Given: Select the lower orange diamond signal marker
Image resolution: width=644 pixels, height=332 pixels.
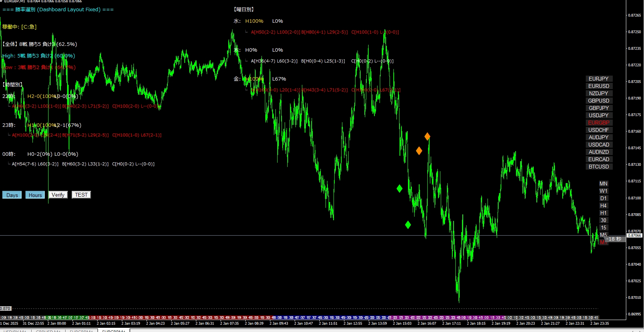Looking at the screenshot, I should [419, 151].
